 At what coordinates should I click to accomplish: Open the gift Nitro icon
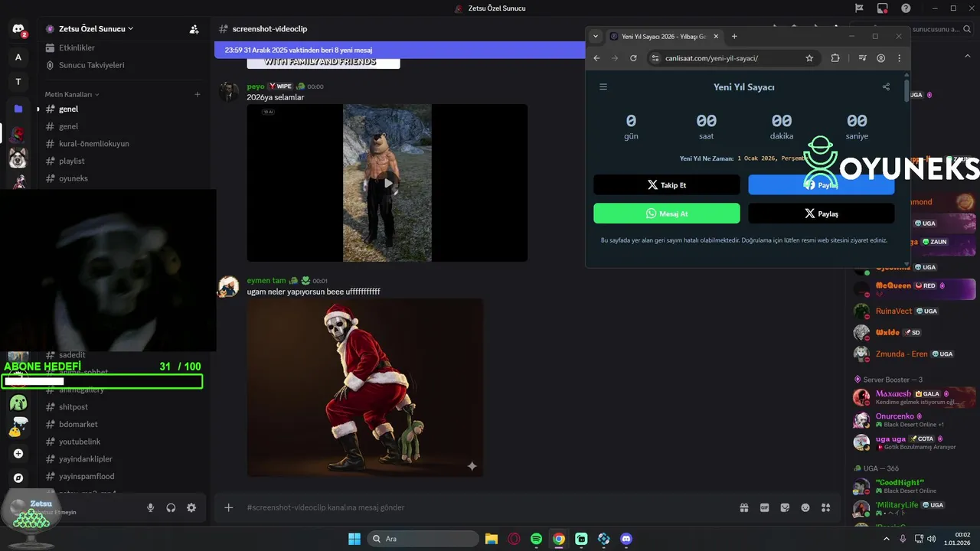(743, 507)
